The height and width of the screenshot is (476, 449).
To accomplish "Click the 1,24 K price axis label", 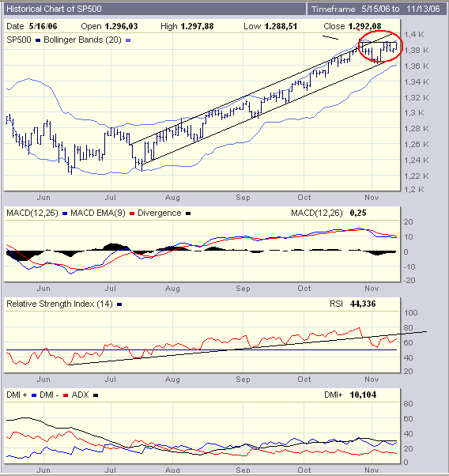I will pyautogui.click(x=417, y=161).
